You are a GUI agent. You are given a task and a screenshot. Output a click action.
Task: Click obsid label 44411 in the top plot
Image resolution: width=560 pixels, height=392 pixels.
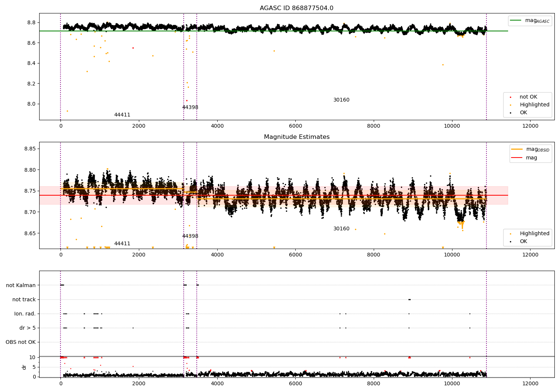click(x=122, y=115)
